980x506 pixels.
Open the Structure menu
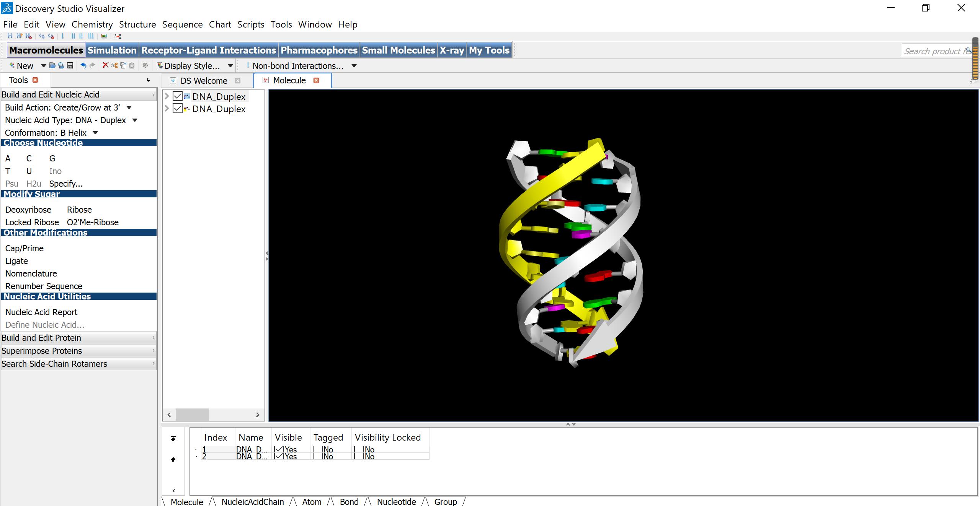coord(137,24)
